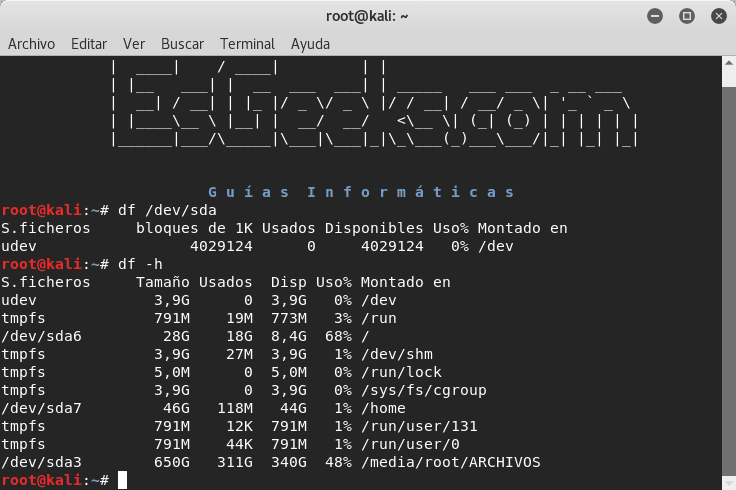
Task: Click the root@kali title bar text
Action: click(x=367, y=15)
